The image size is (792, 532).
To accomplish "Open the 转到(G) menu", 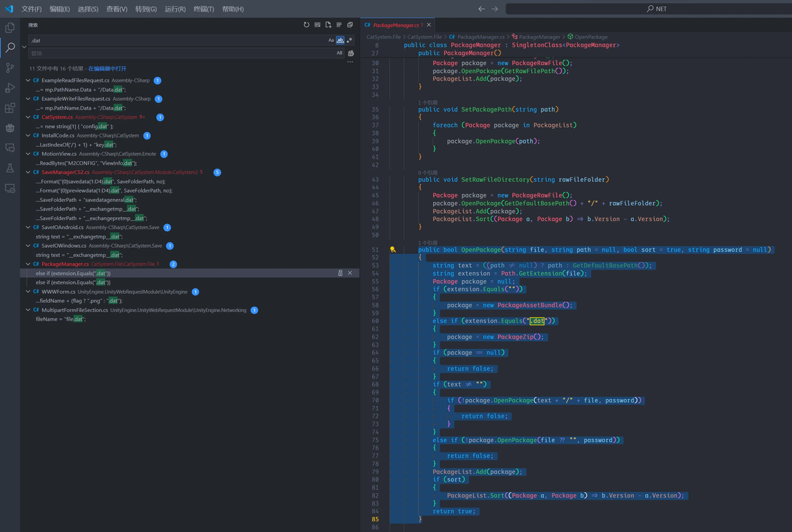I will point(146,9).
